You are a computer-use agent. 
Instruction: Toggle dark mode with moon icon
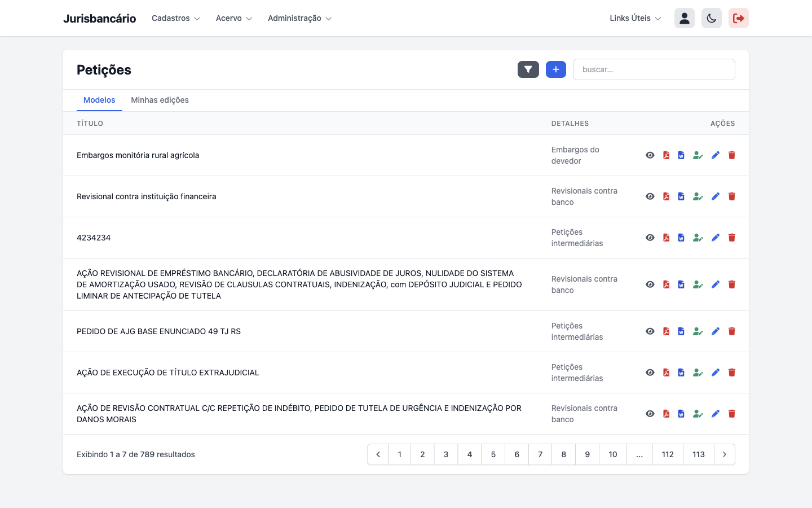[712, 18]
